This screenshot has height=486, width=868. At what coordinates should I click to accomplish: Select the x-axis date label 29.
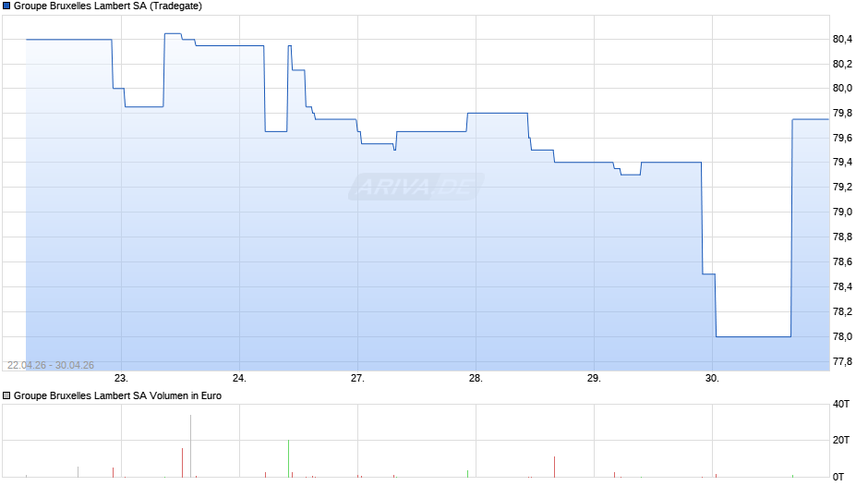pyautogui.click(x=594, y=379)
